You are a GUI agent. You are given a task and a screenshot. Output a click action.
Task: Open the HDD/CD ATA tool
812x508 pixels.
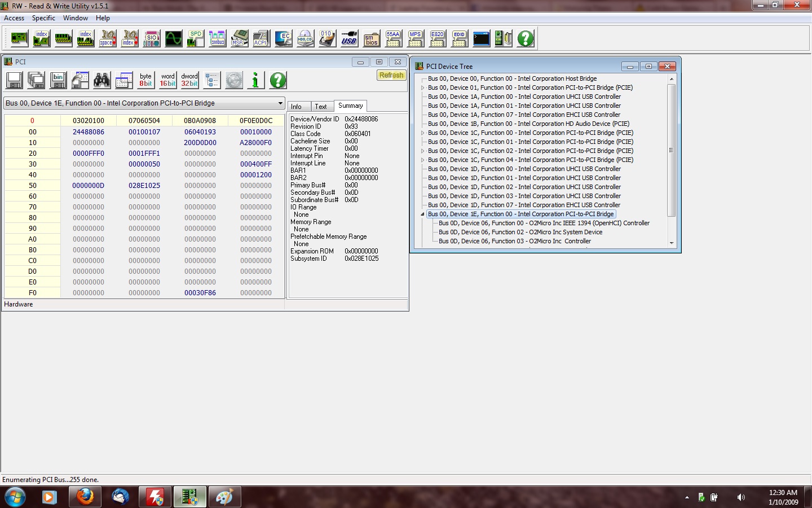click(x=306, y=38)
